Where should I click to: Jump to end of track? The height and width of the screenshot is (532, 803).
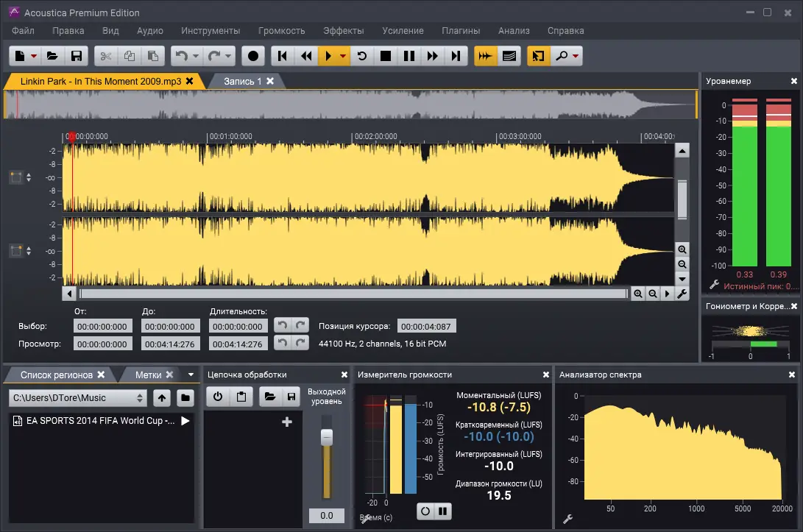pos(456,56)
